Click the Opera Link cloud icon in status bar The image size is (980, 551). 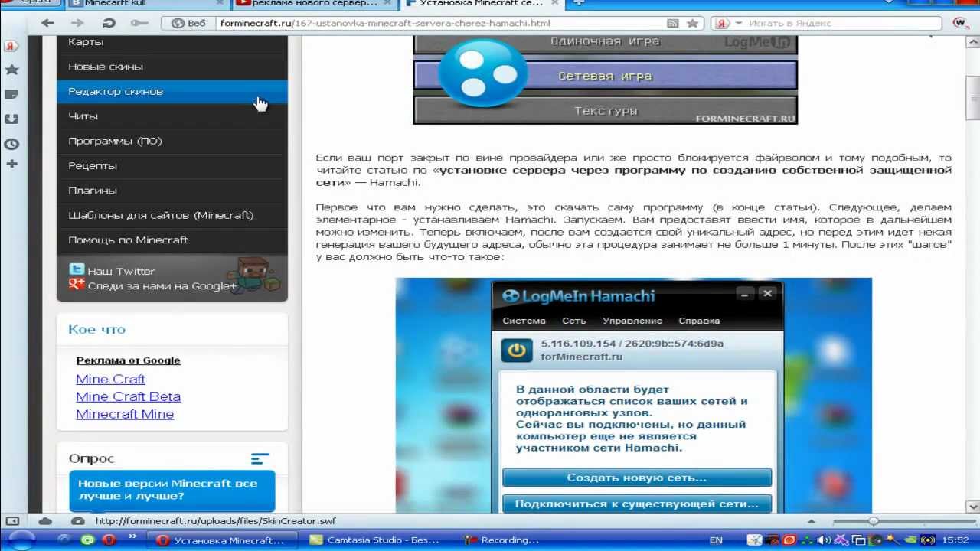tap(45, 521)
